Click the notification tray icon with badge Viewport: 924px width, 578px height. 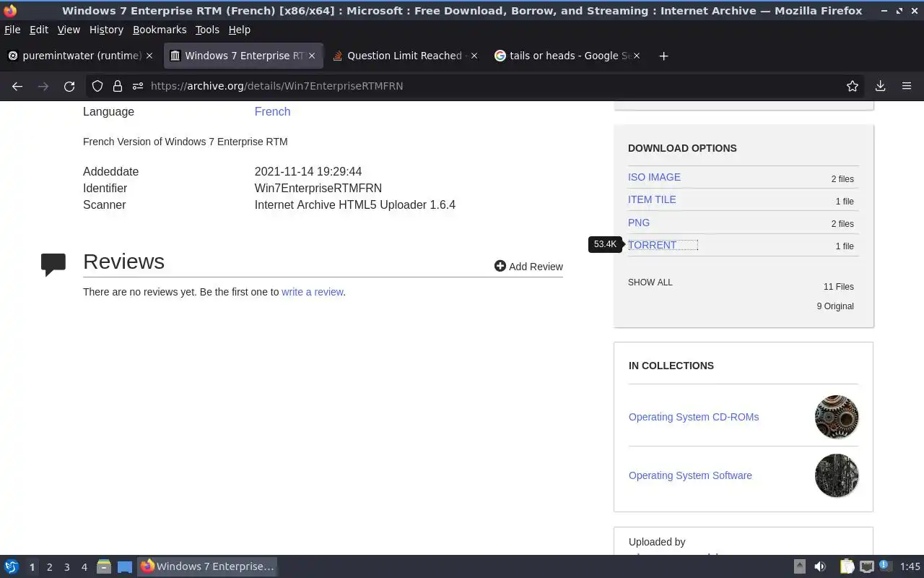pos(886,566)
